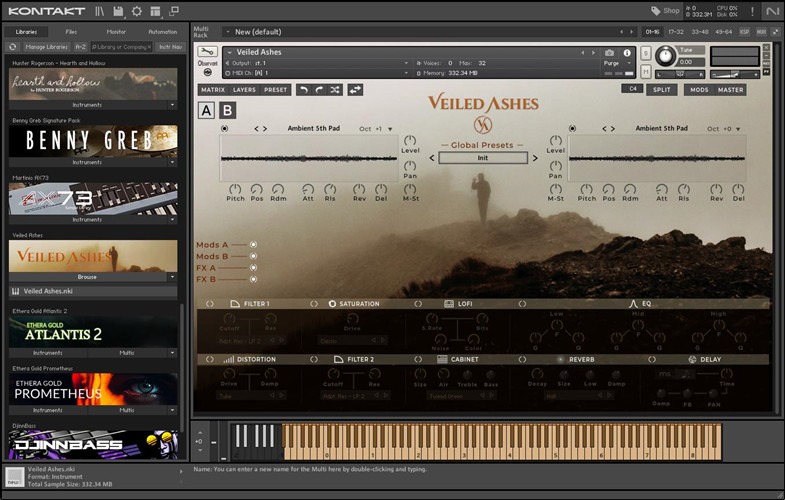Click the shuffle randomize icon

click(334, 90)
